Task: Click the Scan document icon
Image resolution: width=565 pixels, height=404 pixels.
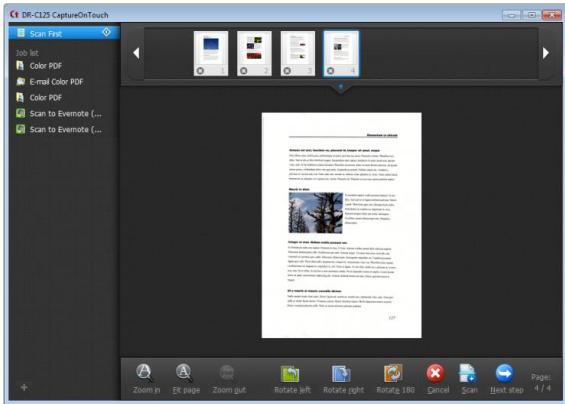Action: (x=468, y=373)
